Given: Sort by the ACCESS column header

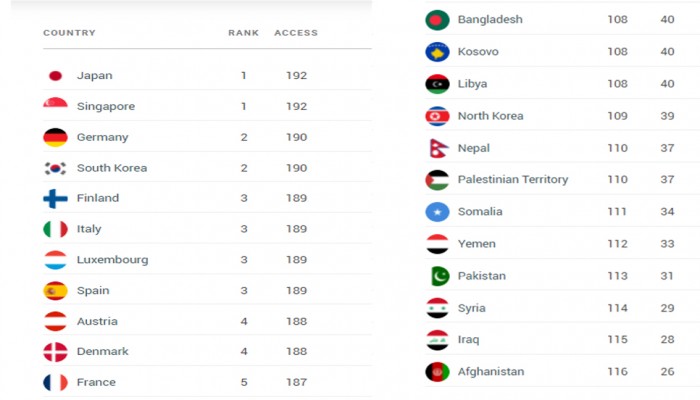Looking at the screenshot, I should (x=296, y=33).
